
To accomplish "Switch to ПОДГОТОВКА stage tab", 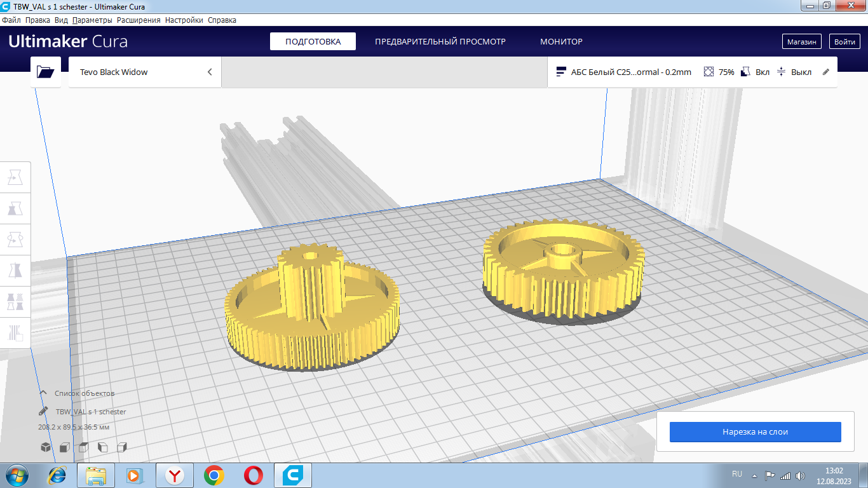I will click(313, 41).
